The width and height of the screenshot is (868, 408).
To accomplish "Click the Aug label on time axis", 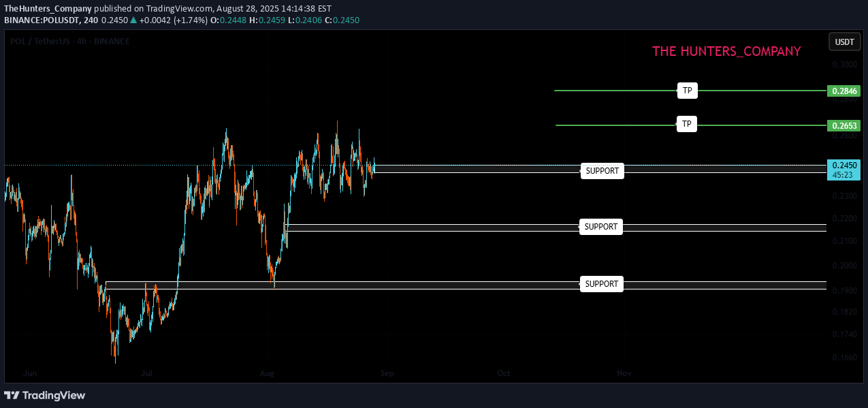I will [267, 373].
